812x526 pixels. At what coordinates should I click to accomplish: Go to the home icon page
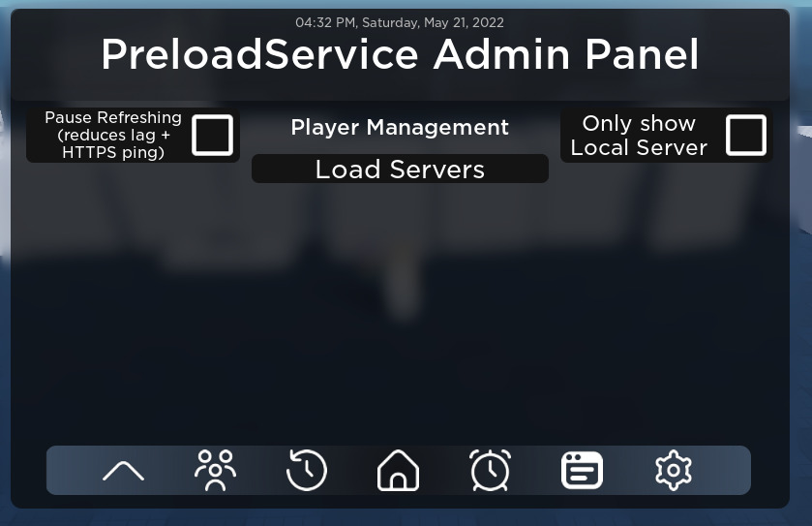pyautogui.click(x=398, y=471)
